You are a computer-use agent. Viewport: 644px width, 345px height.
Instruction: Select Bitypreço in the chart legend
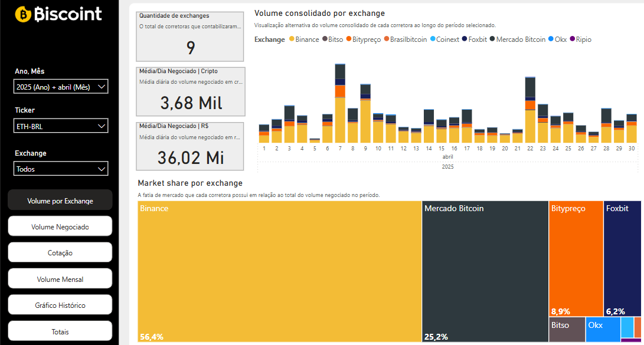(364, 40)
